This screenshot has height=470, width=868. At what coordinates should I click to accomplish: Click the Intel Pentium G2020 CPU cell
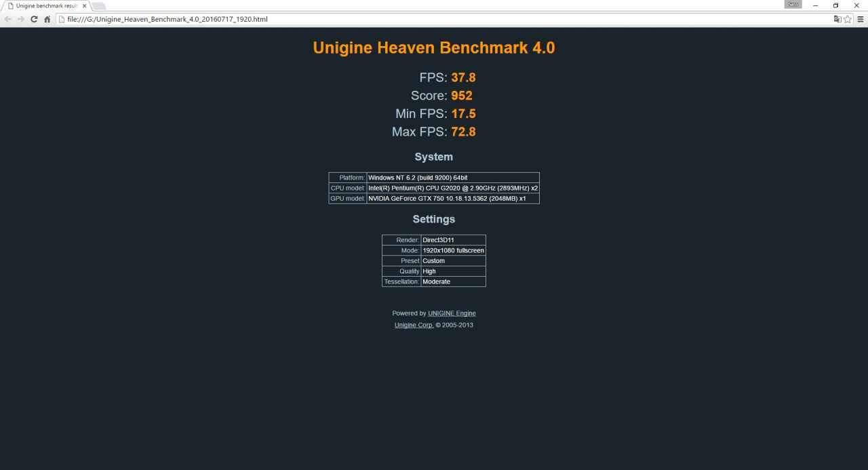click(453, 188)
